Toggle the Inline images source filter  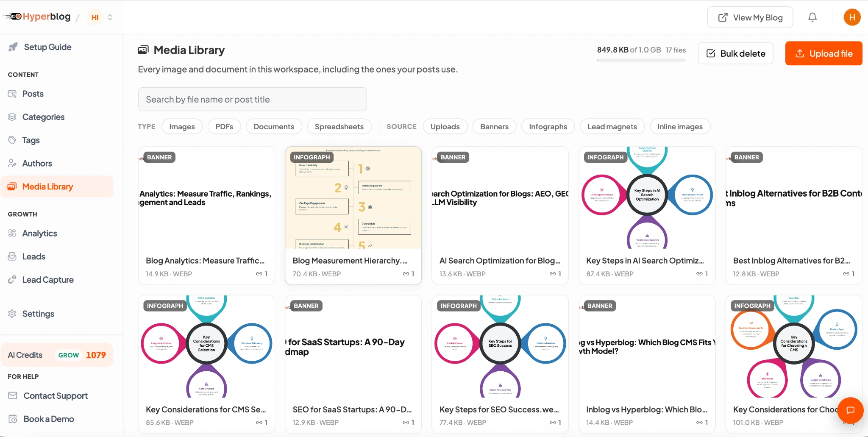coord(680,127)
